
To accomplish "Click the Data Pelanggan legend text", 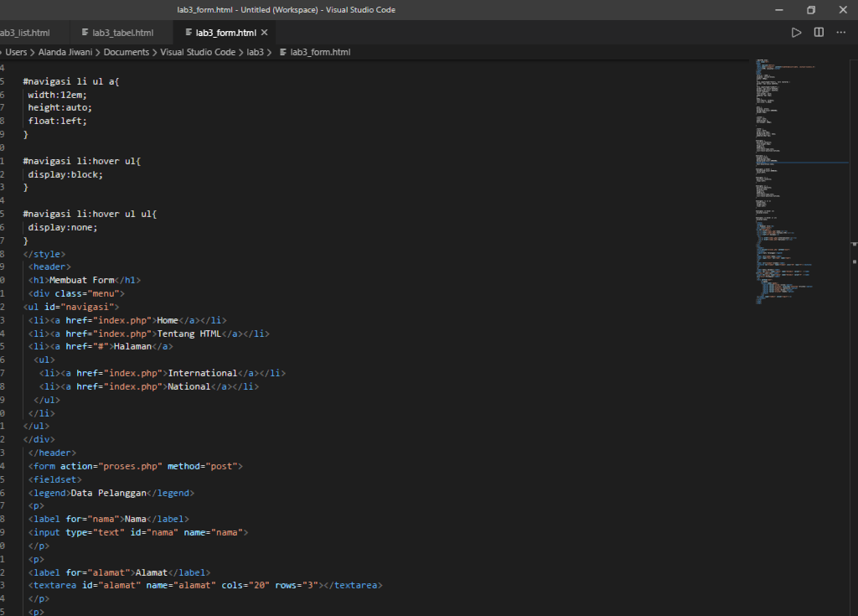I will (x=105, y=492).
